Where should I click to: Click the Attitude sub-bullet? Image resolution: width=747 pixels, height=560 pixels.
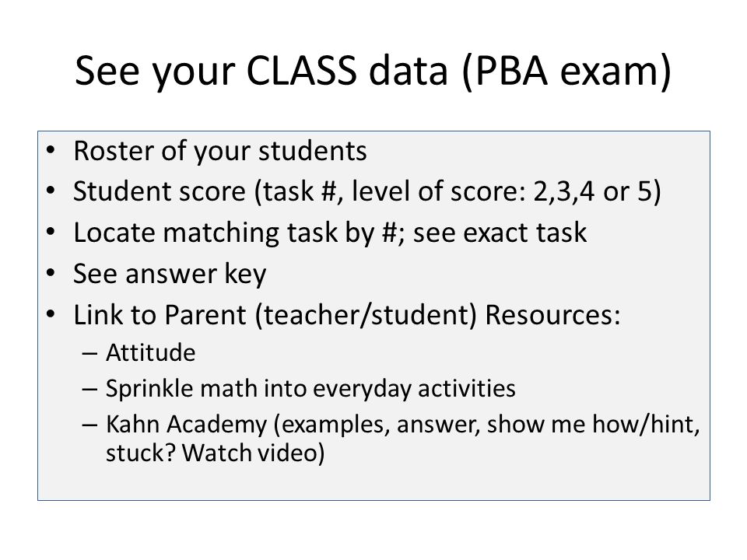coord(150,353)
